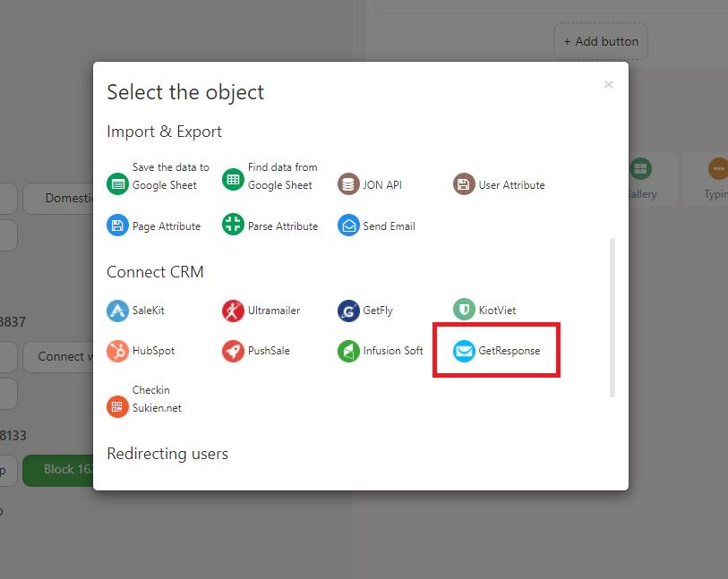
Task: Click the Connect button behind the dialog
Action: [x=58, y=356]
